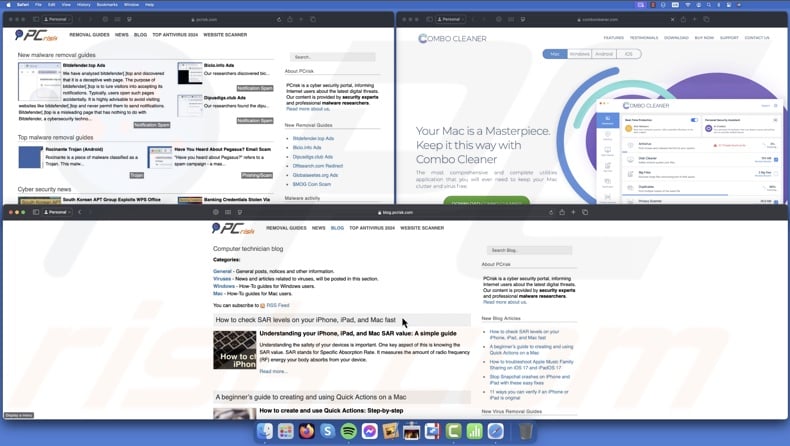
Task: Launch Spotify from the Dock
Action: tap(348, 432)
